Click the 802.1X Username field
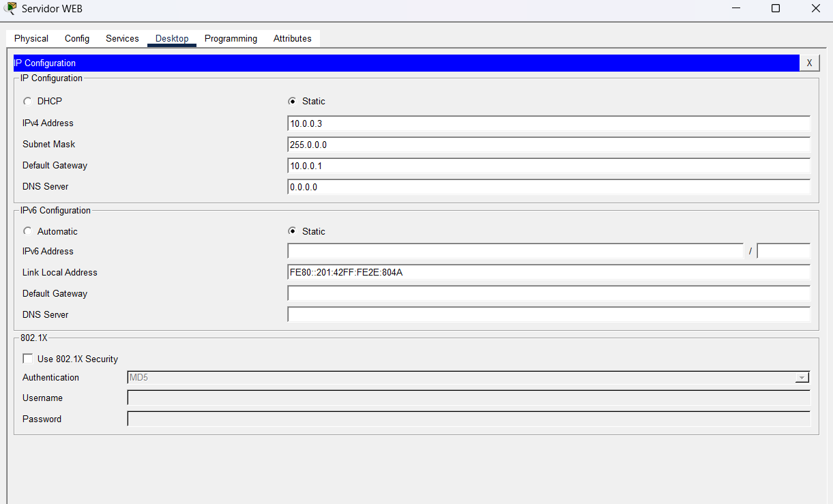This screenshot has height=504, width=833. 469,398
